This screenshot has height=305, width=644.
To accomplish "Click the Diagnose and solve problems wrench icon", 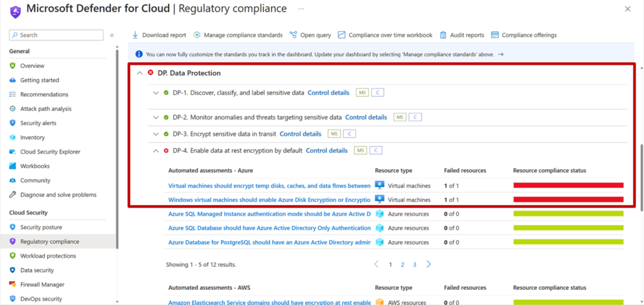I will [13, 195].
